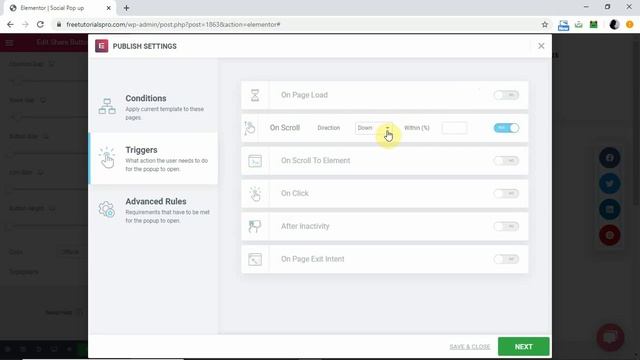Click the green NEXT button
This screenshot has height=360, width=640.
pyautogui.click(x=523, y=347)
